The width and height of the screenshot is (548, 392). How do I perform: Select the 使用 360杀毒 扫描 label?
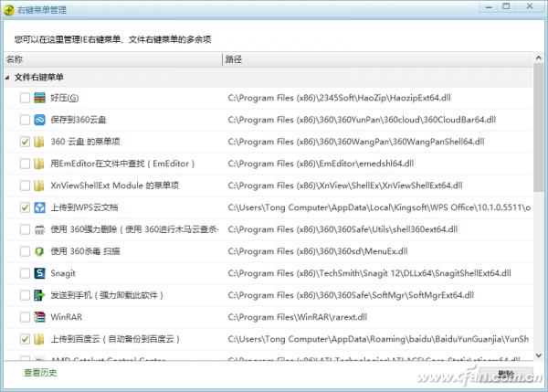pyautogui.click(x=85, y=251)
